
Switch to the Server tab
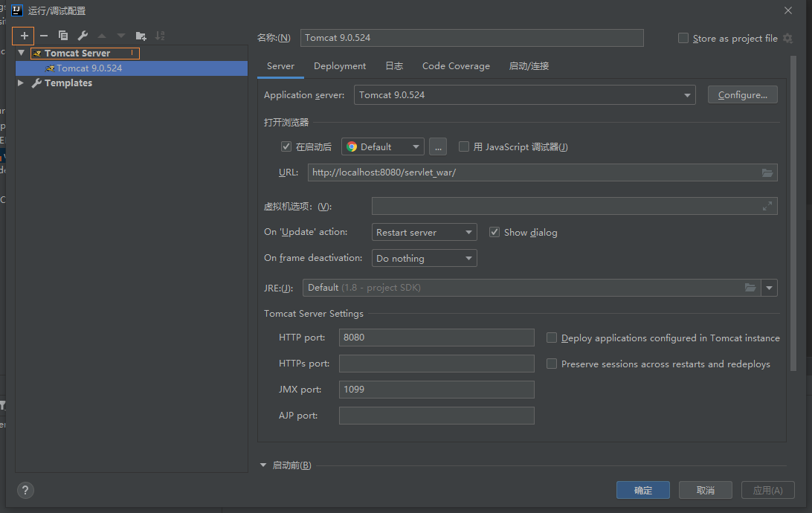click(x=280, y=65)
